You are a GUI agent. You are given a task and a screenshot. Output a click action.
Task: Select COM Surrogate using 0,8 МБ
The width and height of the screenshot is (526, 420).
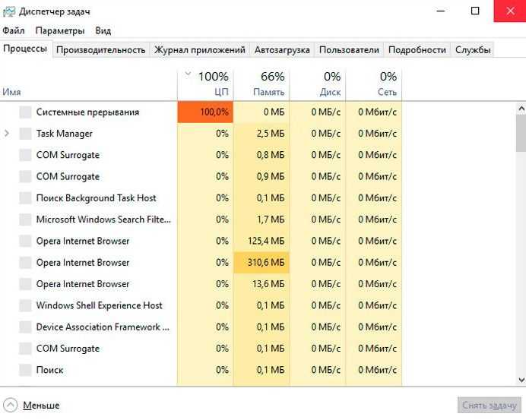201,155
